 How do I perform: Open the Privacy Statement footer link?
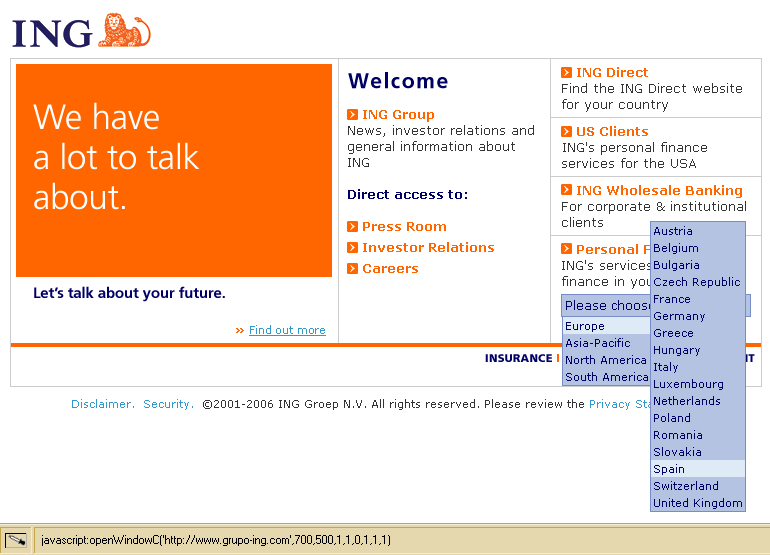pyautogui.click(x=620, y=404)
